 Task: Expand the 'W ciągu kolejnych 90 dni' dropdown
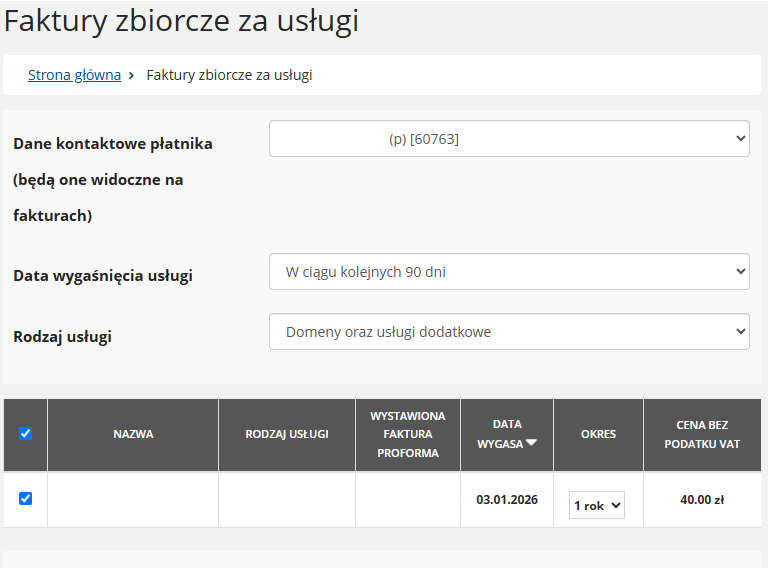[509, 271]
